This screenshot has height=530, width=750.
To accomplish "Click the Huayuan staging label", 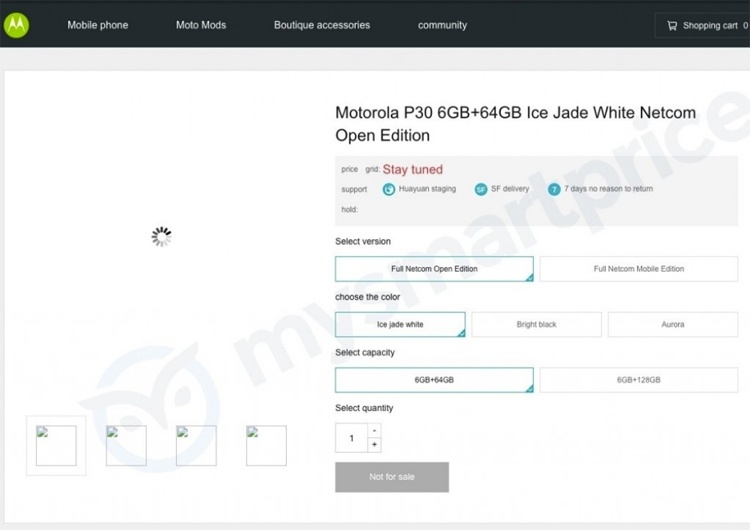I will coord(427,189).
